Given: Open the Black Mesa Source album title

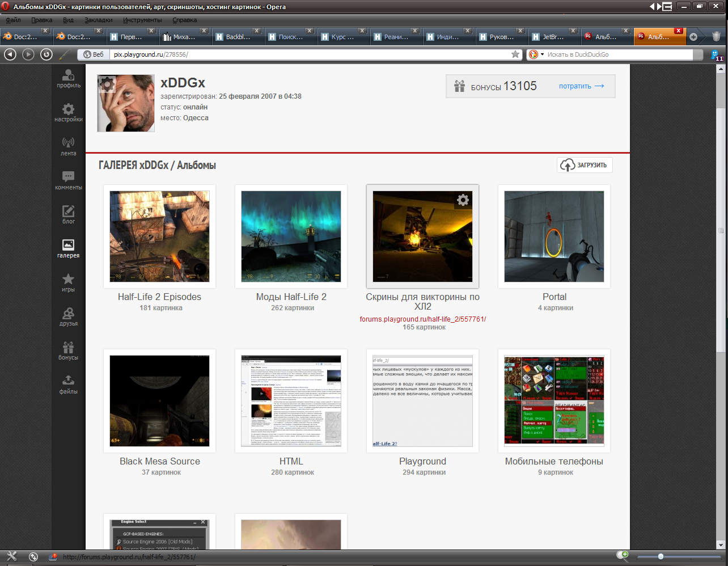Looking at the screenshot, I should [160, 461].
